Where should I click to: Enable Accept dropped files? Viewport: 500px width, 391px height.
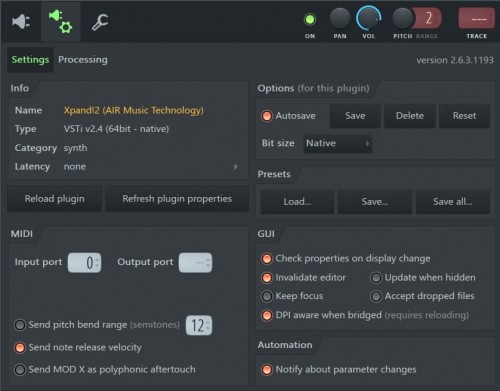tap(376, 296)
